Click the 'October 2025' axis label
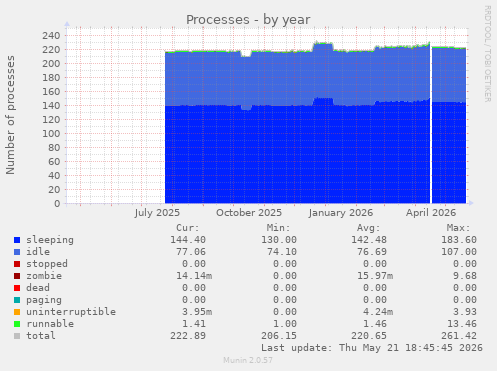 tap(249, 213)
